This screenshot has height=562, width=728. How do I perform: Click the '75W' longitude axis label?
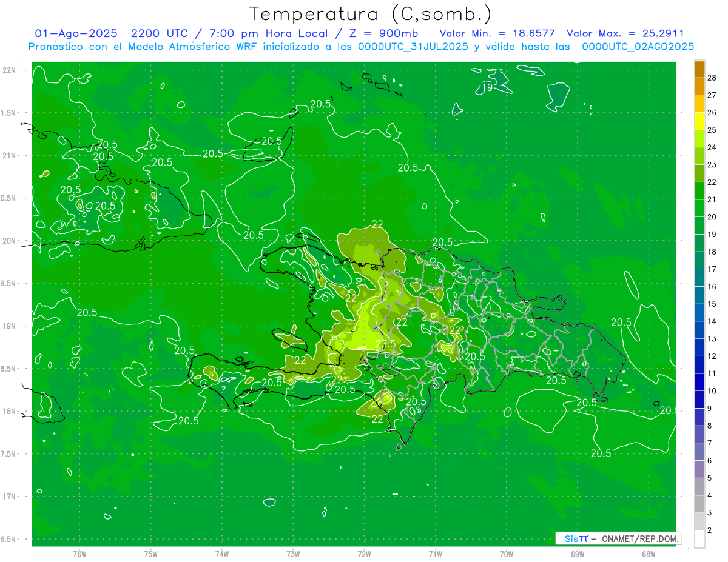point(150,554)
